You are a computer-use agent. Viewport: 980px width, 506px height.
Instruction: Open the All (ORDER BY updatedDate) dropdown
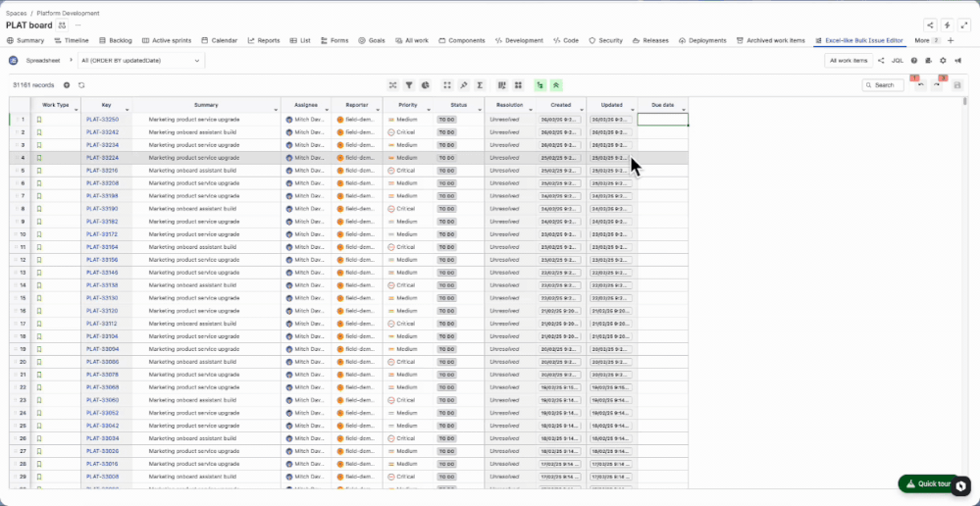pos(140,61)
